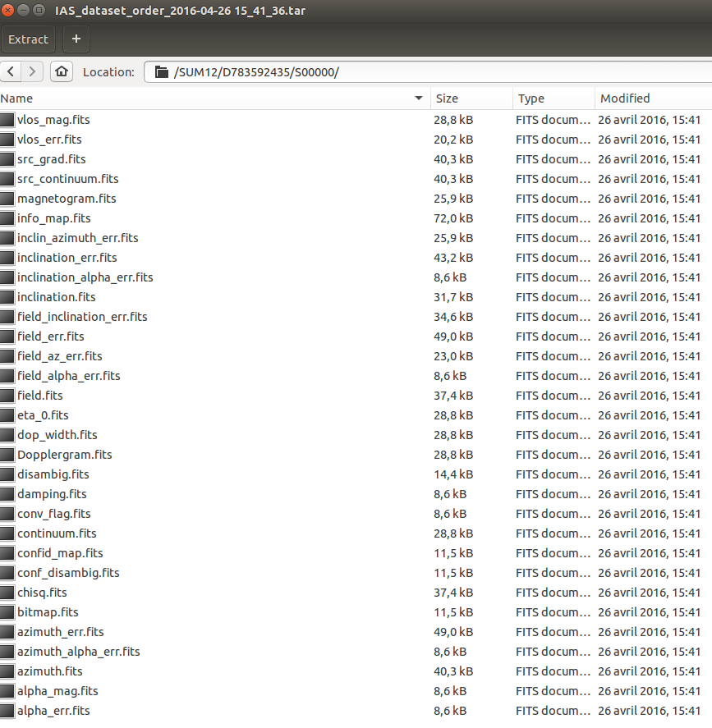Select the inclination_err.fits file icon
This screenshot has width=712, height=728.
click(x=7, y=258)
